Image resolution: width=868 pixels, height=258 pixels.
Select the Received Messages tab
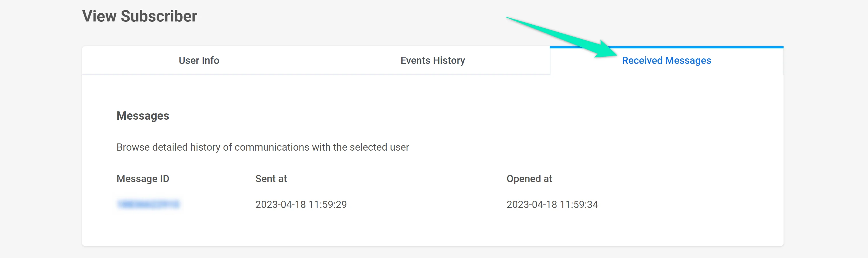(x=666, y=60)
